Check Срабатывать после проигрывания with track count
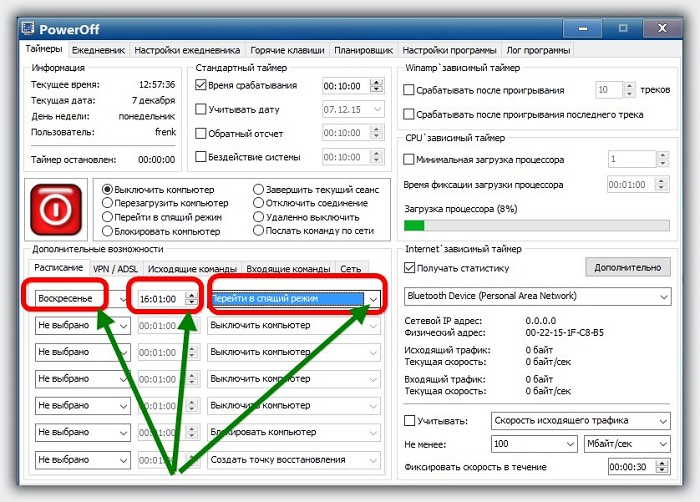 [408, 90]
